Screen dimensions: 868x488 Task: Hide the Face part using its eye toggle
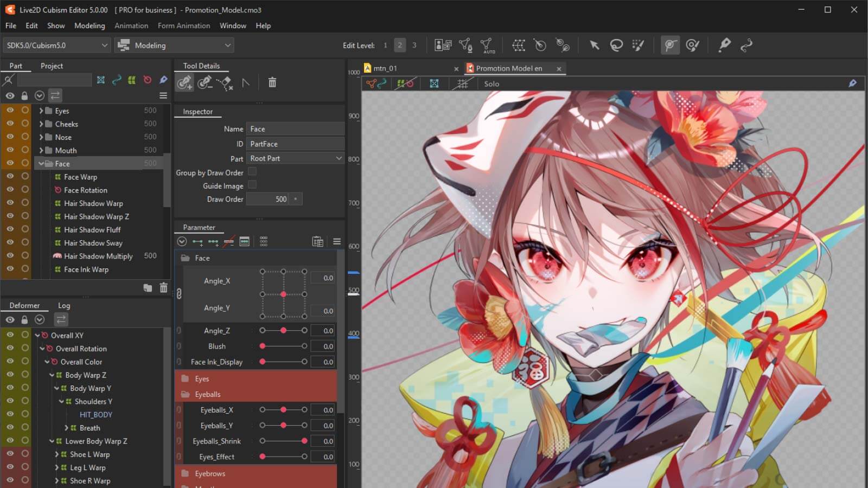click(10, 163)
